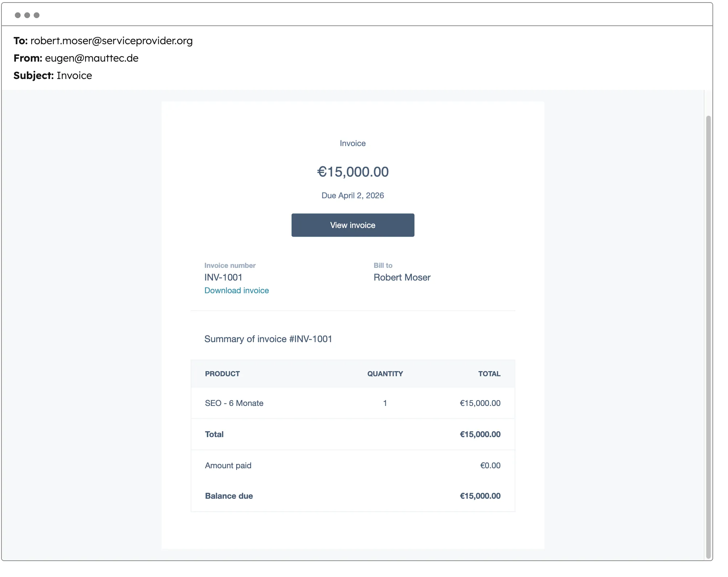This screenshot has height=577, width=728.
Task: Click the Balance due total of €15,000.00
Action: click(x=480, y=496)
